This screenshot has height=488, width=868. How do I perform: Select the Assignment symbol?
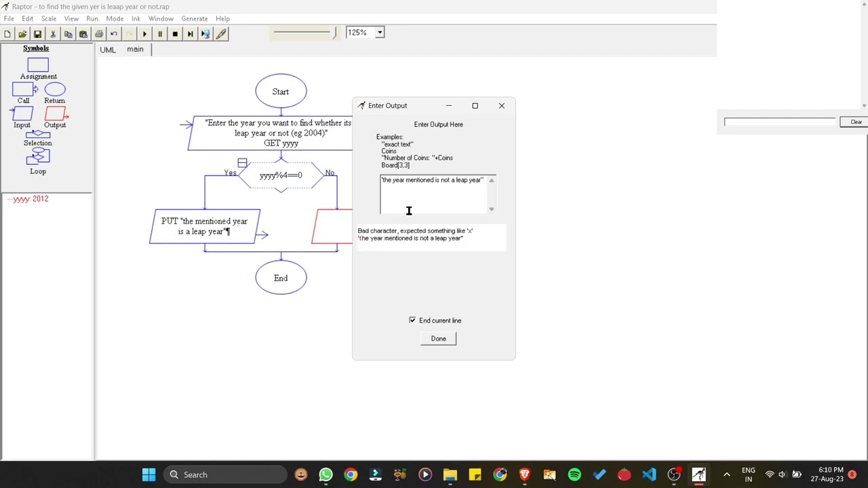point(38,65)
